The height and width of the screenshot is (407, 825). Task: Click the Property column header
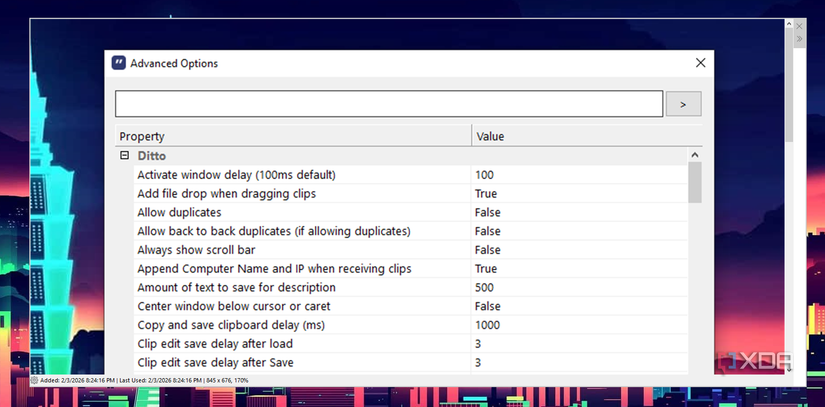click(293, 136)
